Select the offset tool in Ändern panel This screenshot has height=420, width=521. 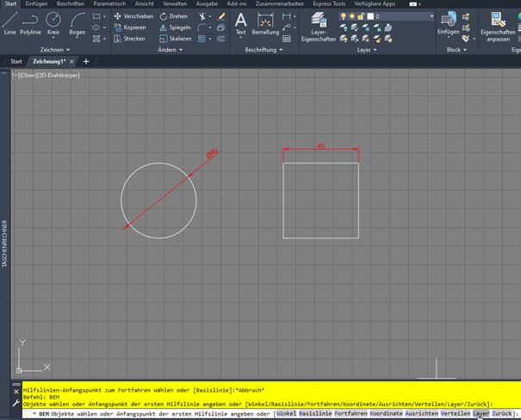(221, 39)
